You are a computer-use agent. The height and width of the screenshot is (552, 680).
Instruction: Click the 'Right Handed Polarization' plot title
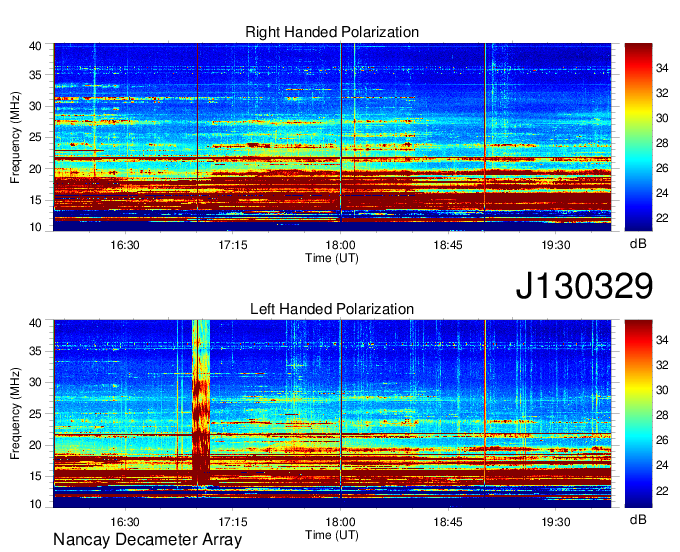pos(332,32)
